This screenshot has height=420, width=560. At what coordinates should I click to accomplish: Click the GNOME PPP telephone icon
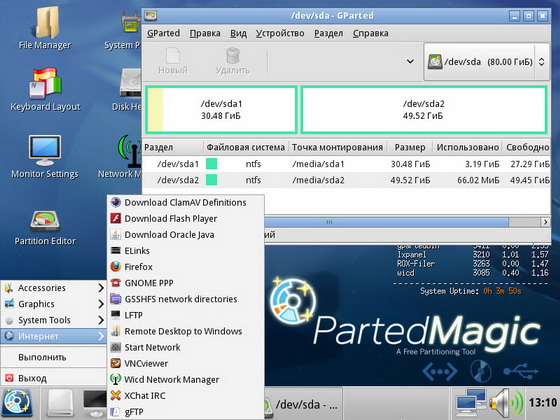(x=115, y=283)
